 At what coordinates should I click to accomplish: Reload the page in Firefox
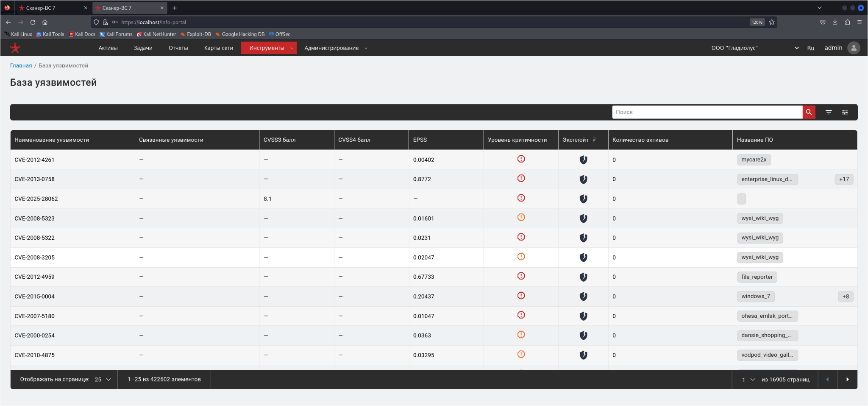[x=33, y=22]
